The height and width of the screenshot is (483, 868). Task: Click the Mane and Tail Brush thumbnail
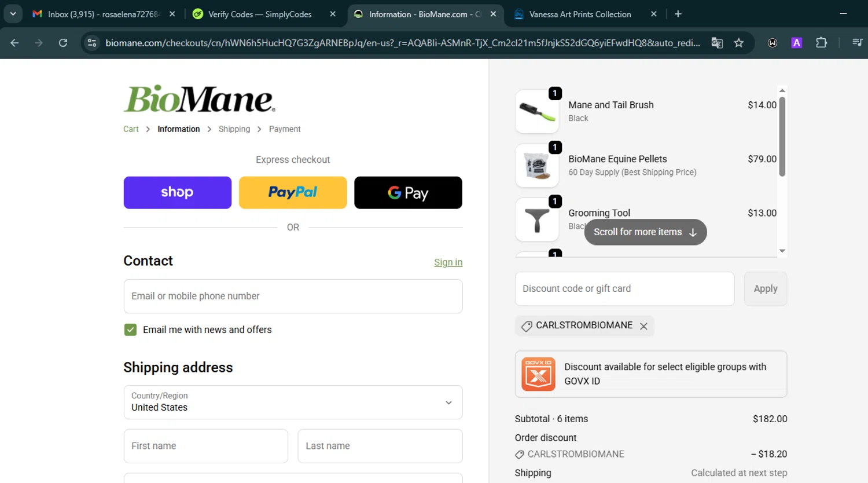coord(537,112)
